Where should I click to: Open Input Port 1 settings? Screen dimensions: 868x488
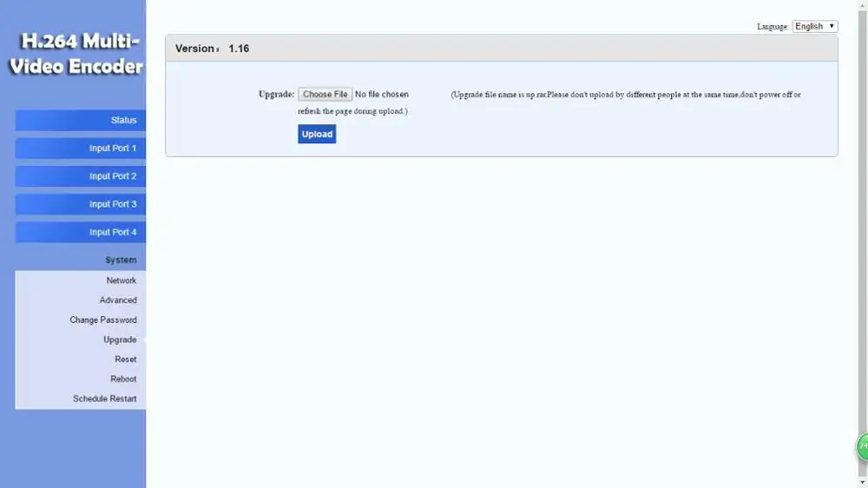[80, 148]
